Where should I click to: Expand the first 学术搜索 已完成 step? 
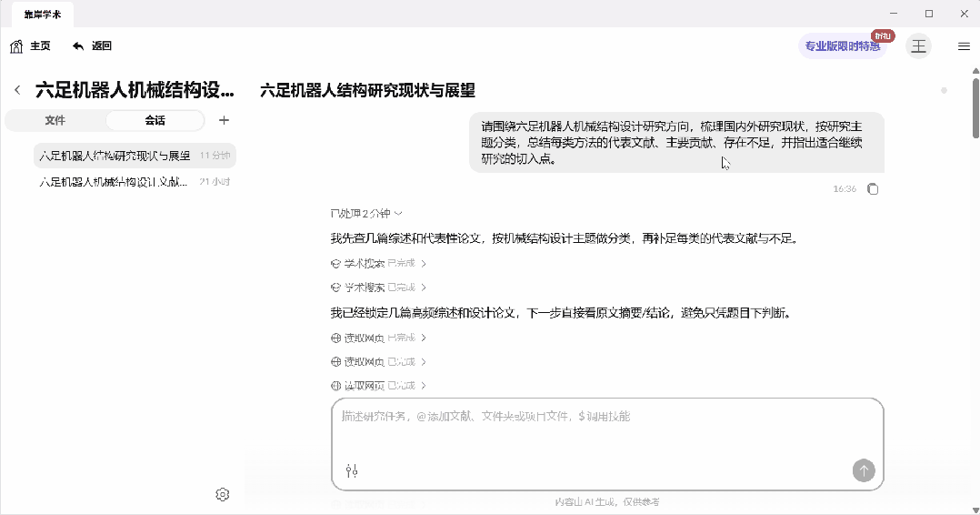pos(378,264)
